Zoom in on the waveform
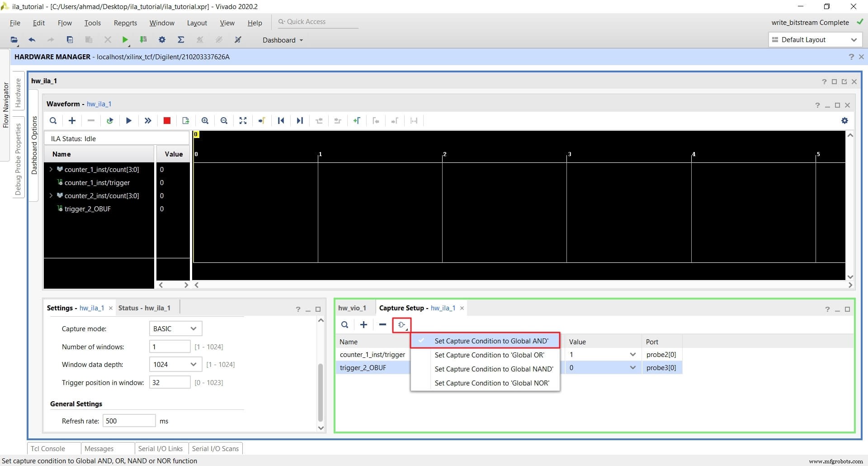Viewport: 868px width, 466px height. coord(205,120)
